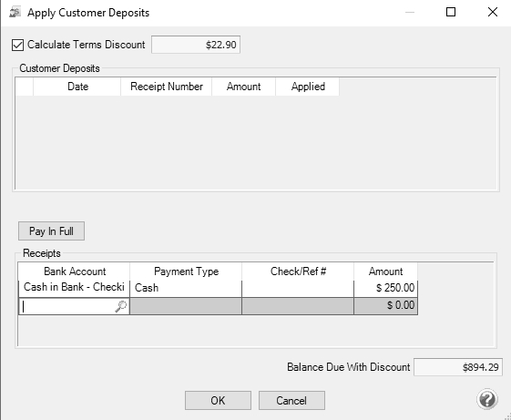Click the Cash payment type cell
The height and width of the screenshot is (420, 511).
[186, 288]
